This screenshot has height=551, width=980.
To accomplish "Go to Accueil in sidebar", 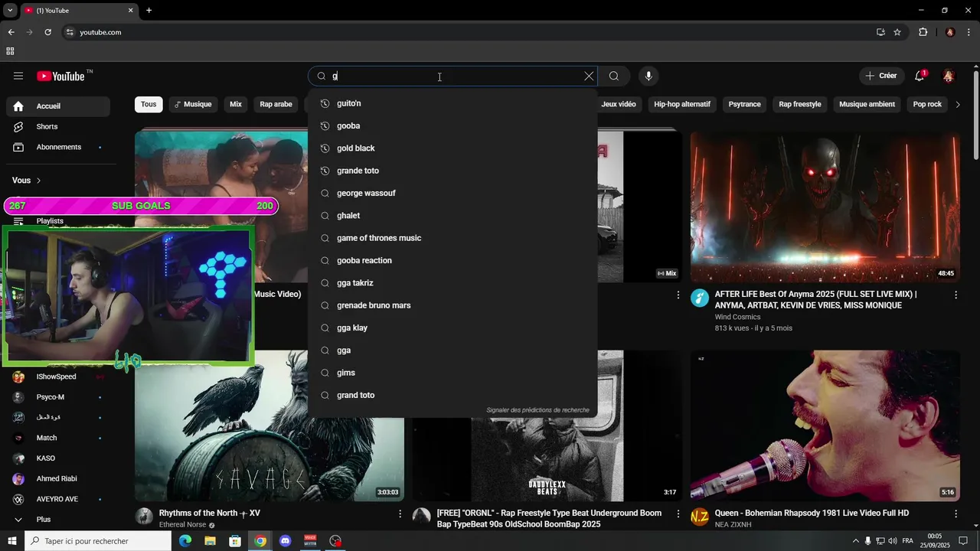I will coord(58,106).
